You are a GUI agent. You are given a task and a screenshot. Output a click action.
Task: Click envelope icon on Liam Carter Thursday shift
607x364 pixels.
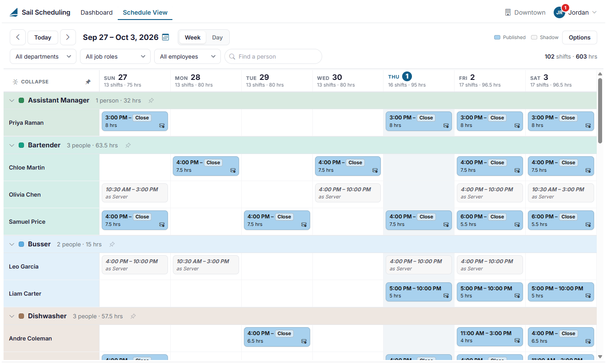[x=446, y=296]
